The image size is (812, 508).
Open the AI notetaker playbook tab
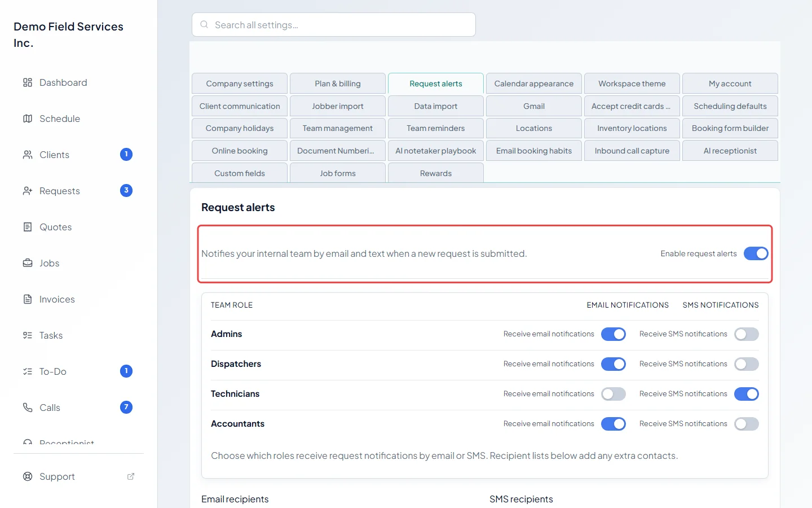click(x=436, y=151)
